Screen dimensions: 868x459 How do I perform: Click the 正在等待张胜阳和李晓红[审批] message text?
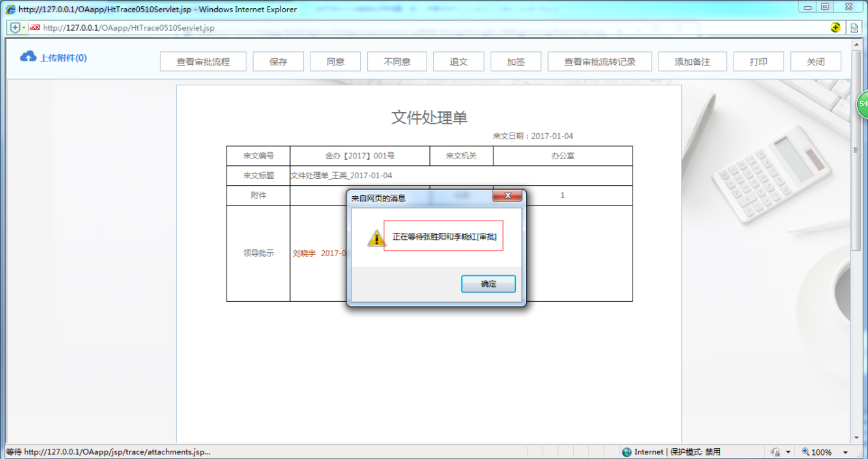coord(444,237)
